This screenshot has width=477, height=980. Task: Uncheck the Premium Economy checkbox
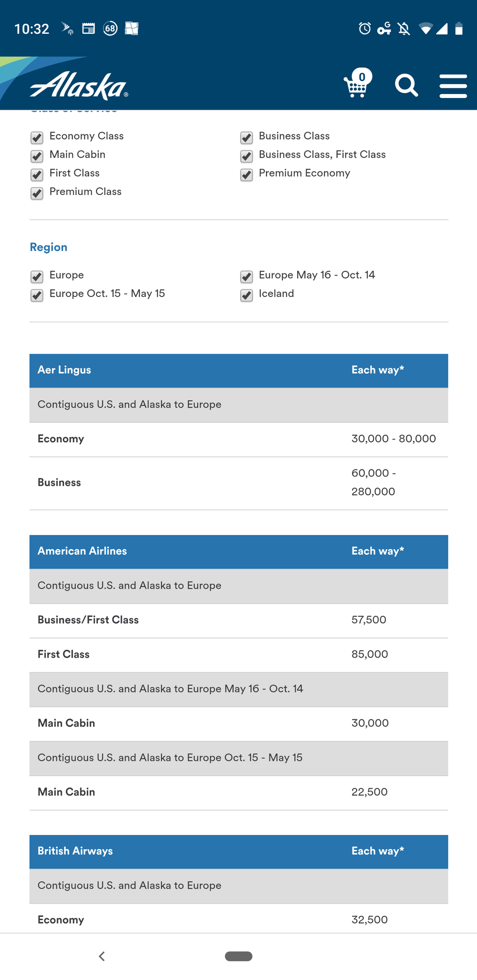point(247,174)
